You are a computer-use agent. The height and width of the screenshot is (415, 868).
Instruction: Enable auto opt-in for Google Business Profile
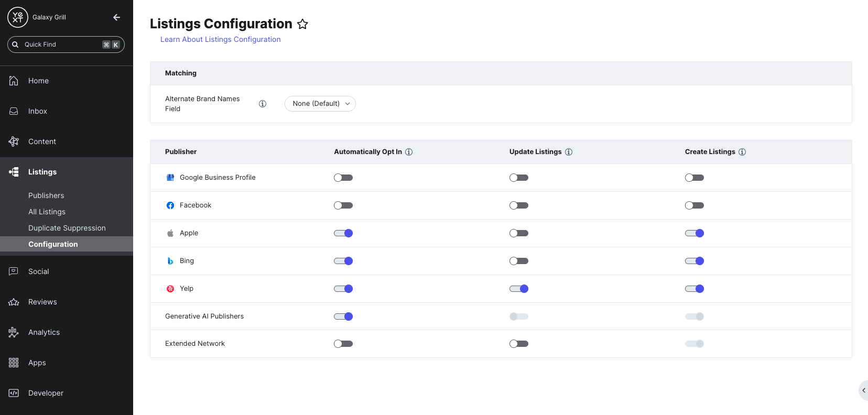point(343,178)
